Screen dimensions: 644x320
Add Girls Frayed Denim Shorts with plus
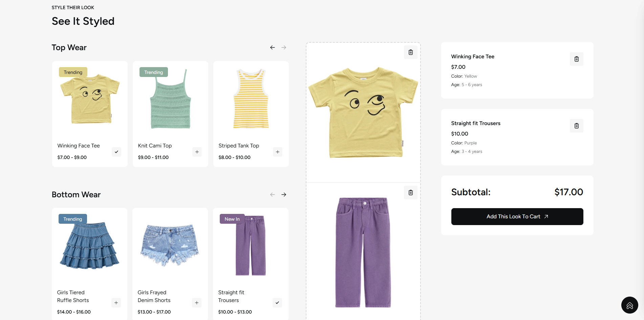tap(197, 303)
